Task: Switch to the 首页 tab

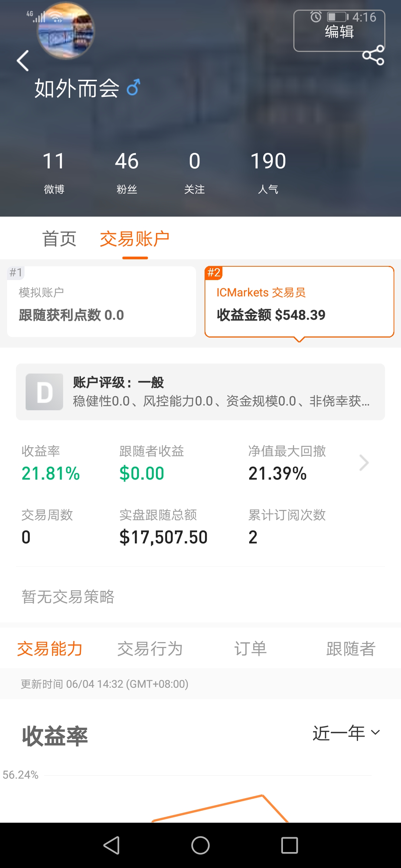Action: pyautogui.click(x=59, y=239)
